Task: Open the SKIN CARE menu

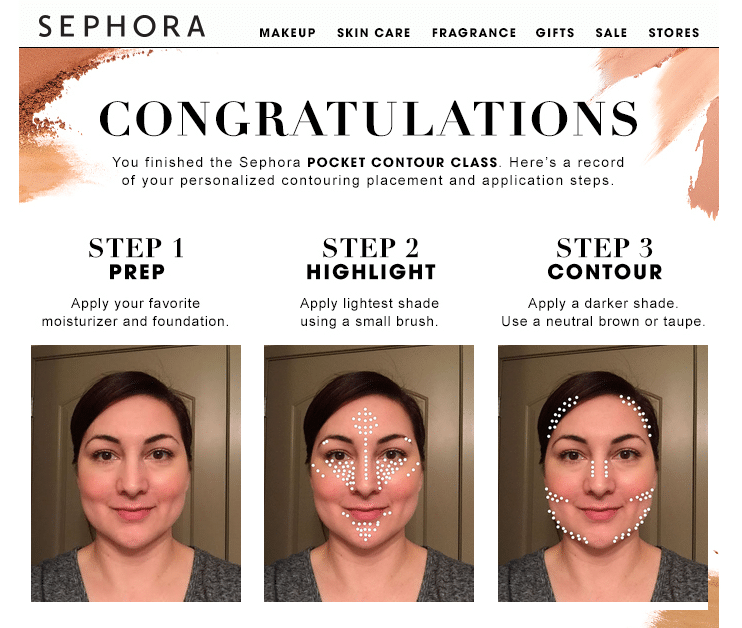Action: (373, 33)
